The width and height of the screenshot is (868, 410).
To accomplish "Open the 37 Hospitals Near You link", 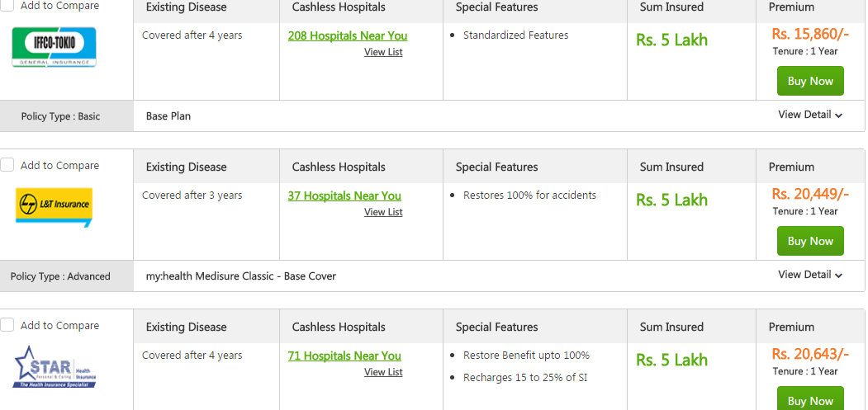I will 344,196.
